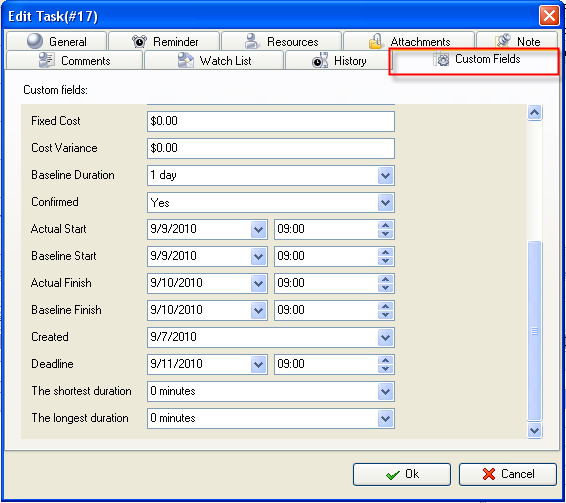Image resolution: width=566 pixels, height=503 pixels.
Task: Expand The shortest duration dropdown
Action: coord(386,391)
